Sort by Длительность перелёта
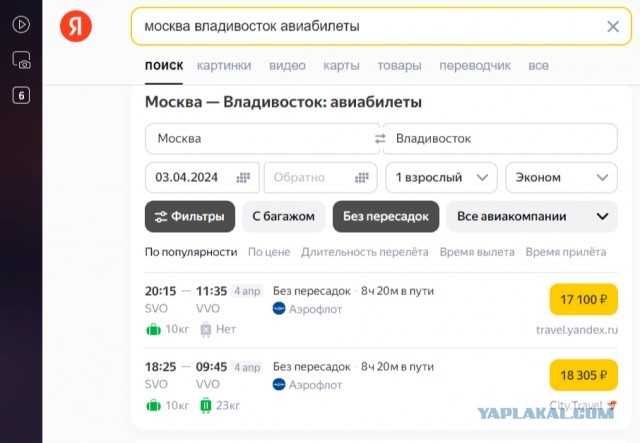This screenshot has height=443, width=640. pos(365,252)
